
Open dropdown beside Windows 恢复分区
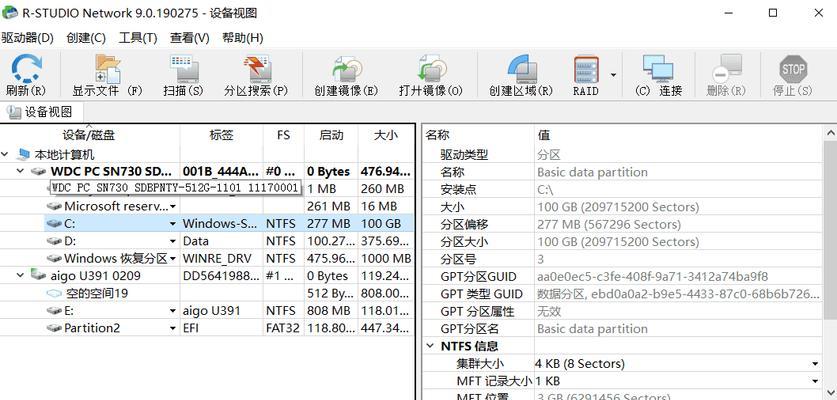pos(172,259)
